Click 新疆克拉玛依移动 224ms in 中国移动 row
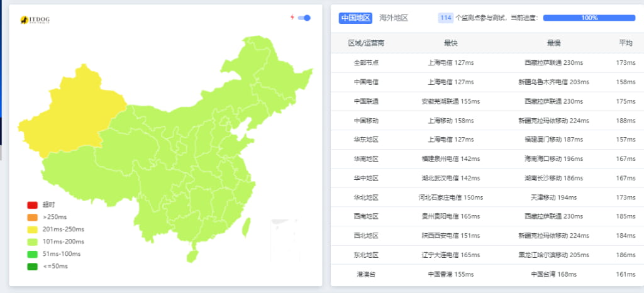644x293 pixels. click(553, 121)
